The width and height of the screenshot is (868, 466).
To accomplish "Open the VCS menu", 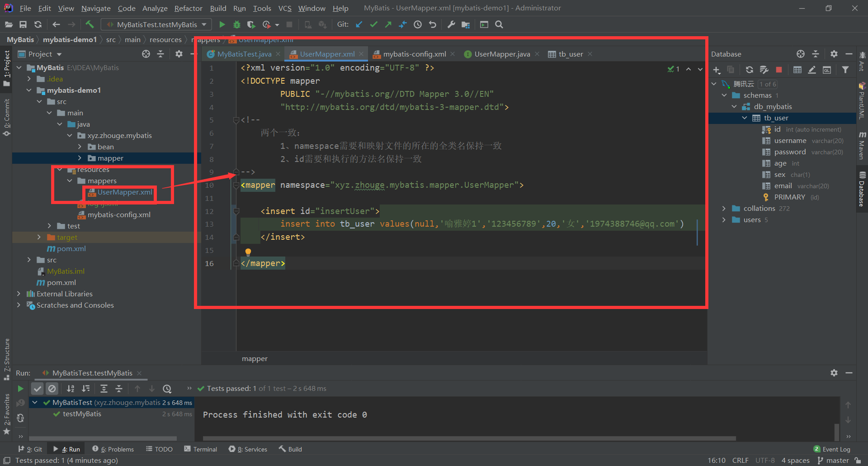I will tap(285, 8).
